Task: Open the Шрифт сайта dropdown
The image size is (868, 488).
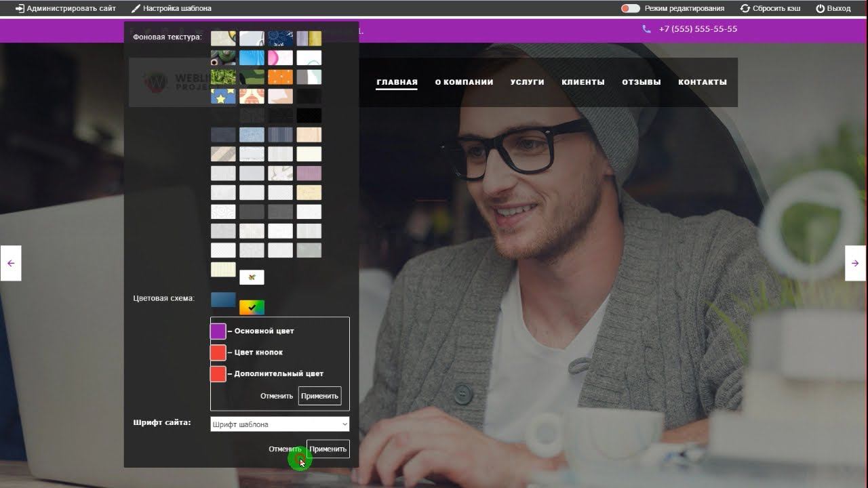Action: [x=279, y=424]
